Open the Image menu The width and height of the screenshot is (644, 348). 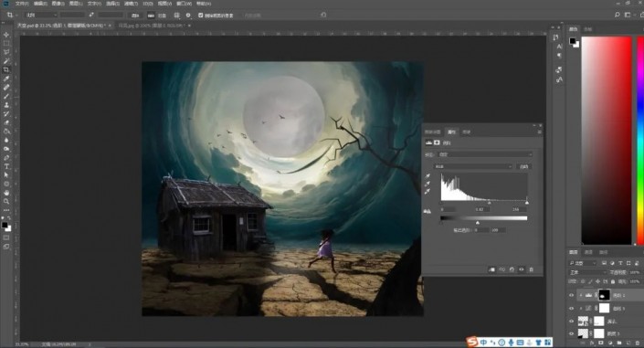[58, 4]
